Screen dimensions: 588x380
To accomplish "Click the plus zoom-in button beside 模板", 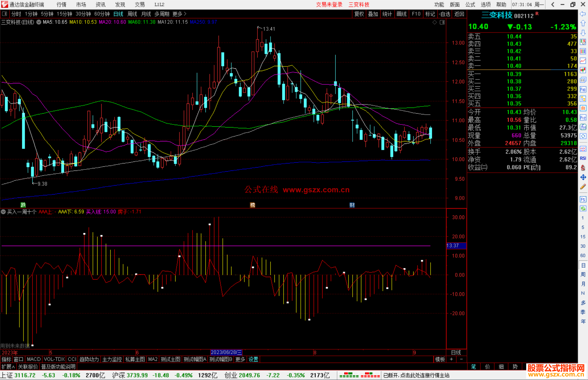I will pyautogui.click(x=451, y=359).
